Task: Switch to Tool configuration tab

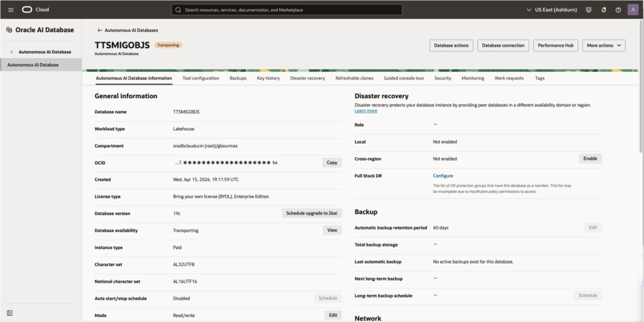Action: pos(201,78)
